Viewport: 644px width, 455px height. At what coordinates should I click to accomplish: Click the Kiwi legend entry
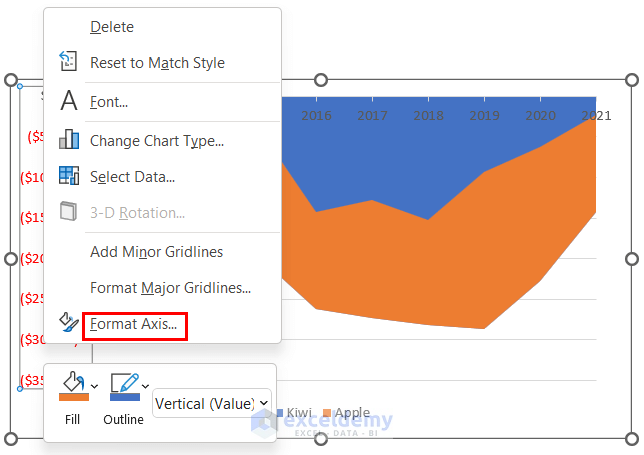293,412
